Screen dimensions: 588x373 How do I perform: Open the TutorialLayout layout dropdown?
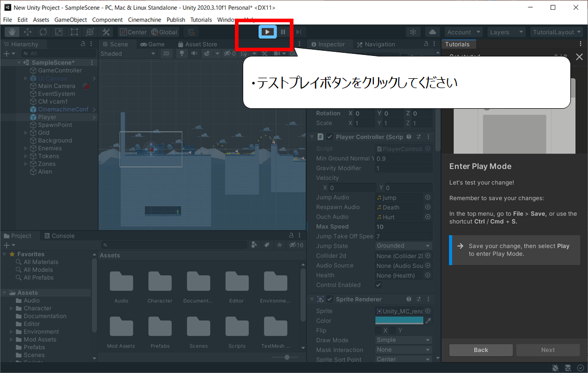[557, 32]
